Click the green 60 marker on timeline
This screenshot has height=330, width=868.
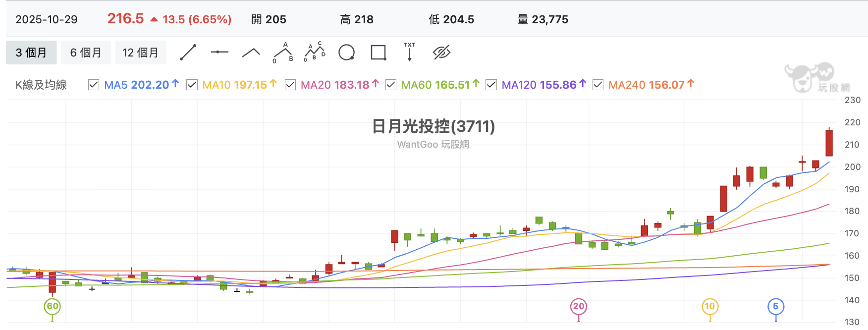click(x=53, y=306)
